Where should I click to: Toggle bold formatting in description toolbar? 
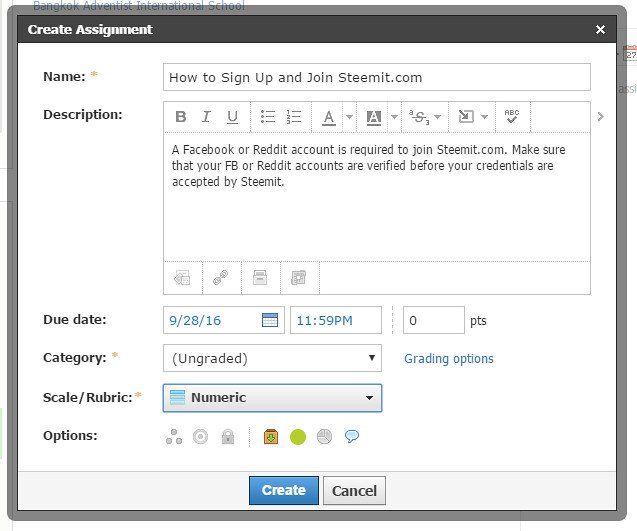click(x=181, y=117)
